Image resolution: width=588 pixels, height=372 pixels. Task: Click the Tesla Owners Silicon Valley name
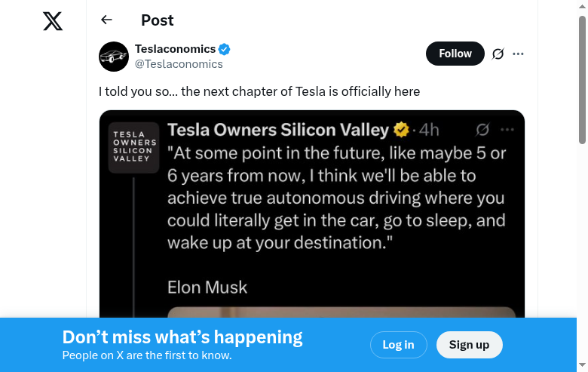coord(277,130)
